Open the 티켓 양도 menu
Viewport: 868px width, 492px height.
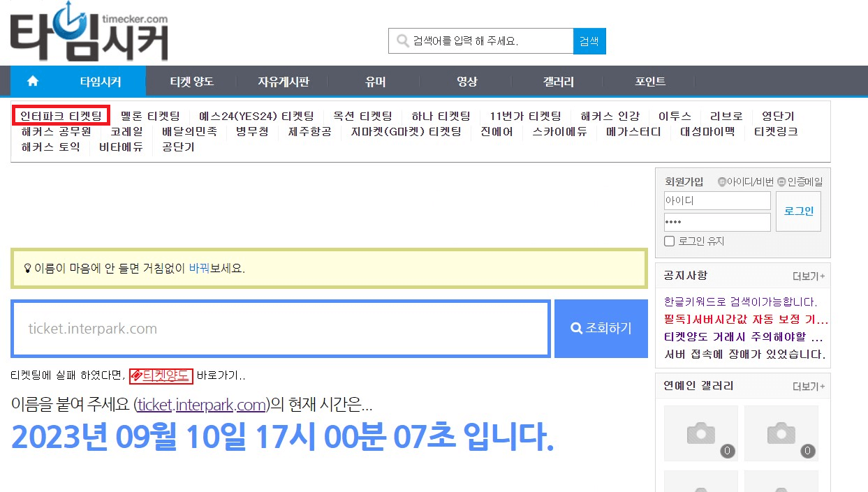point(191,81)
